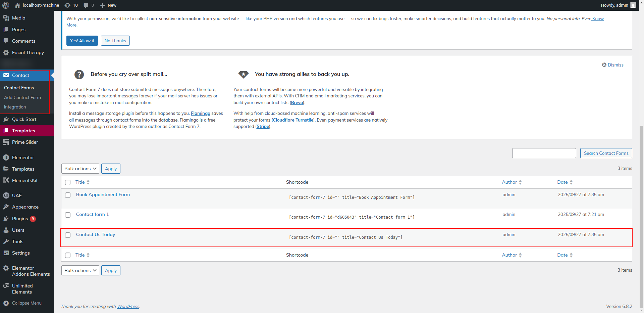Open Add Contact Form submenu item

(x=22, y=97)
